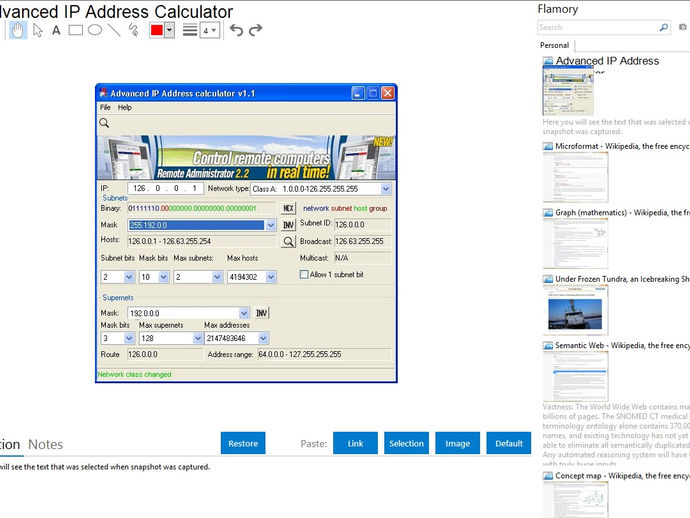This screenshot has height=518, width=690.
Task: Select the hand pan tool
Action: [x=18, y=30]
